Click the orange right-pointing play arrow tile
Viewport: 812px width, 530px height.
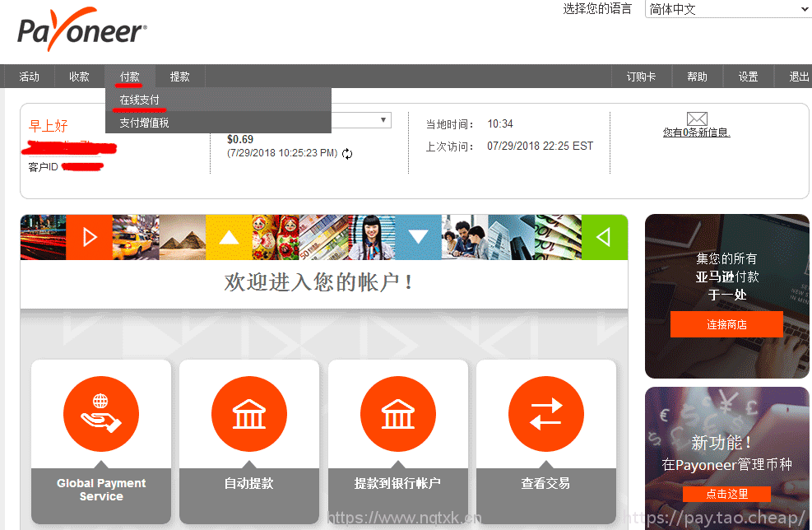point(90,237)
